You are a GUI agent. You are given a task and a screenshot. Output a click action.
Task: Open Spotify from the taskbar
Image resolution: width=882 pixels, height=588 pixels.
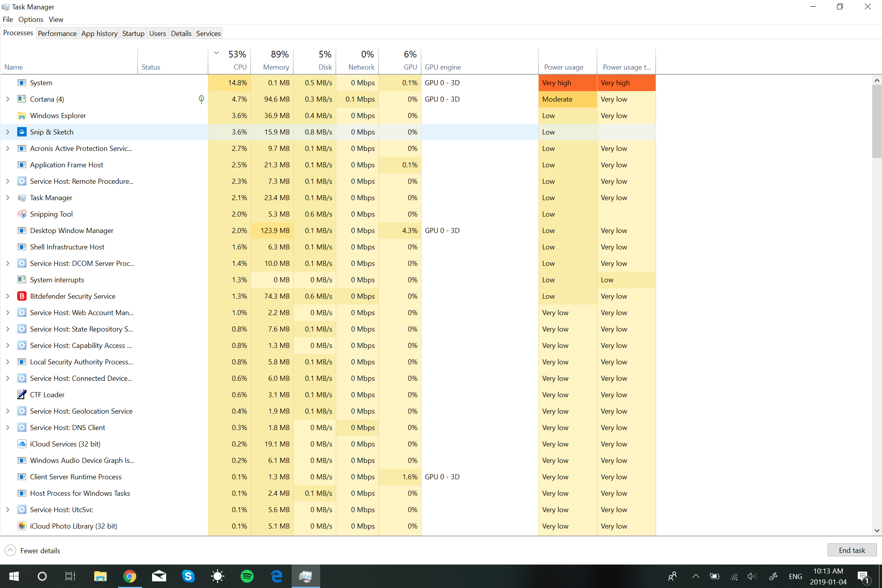pos(247,576)
